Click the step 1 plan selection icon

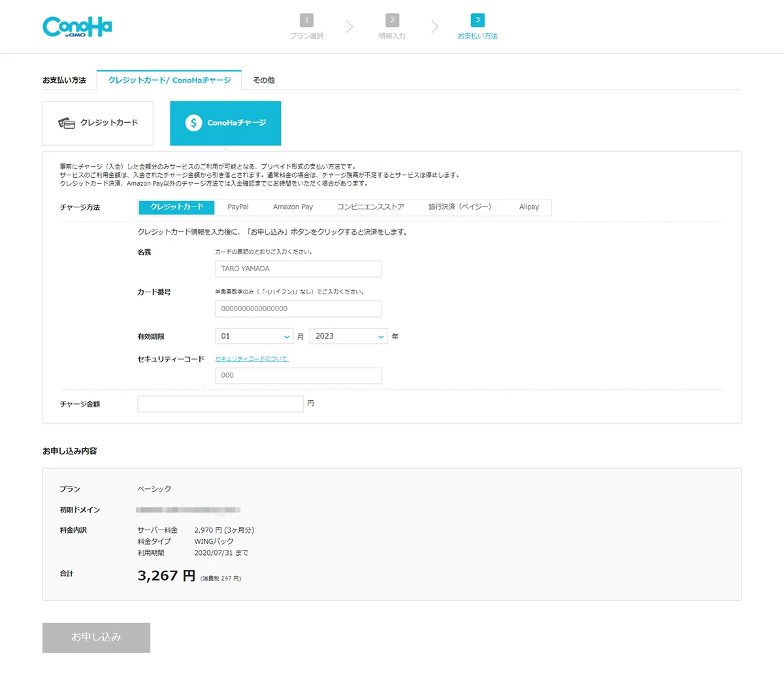click(x=306, y=20)
